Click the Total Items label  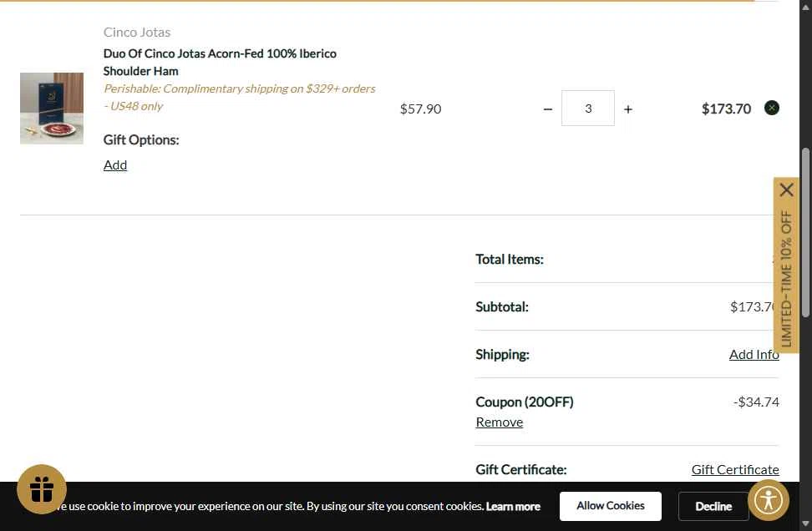509,260
